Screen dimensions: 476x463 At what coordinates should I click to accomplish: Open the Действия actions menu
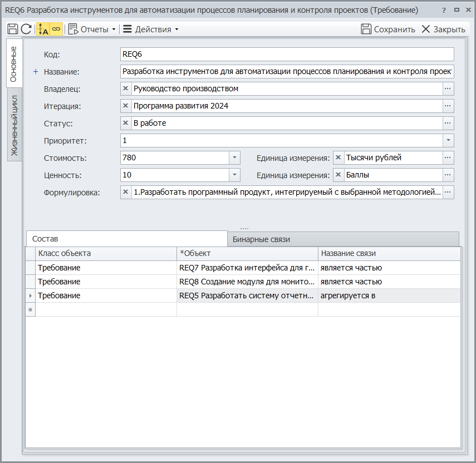150,29
